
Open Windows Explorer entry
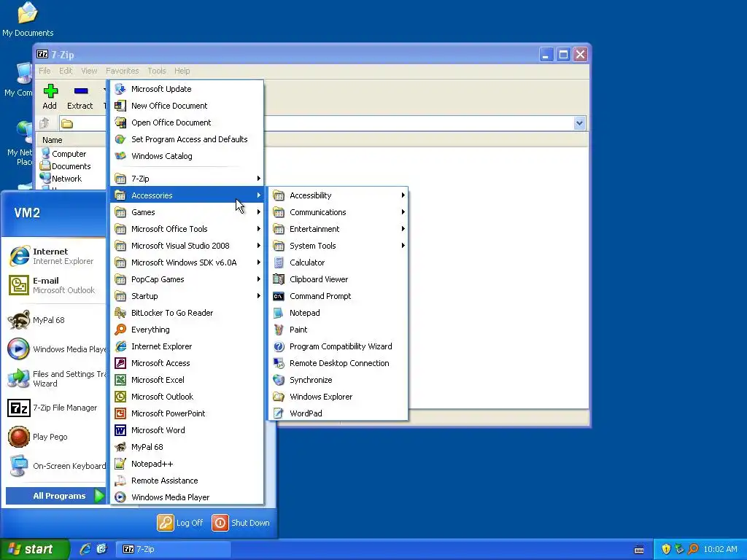point(338,397)
